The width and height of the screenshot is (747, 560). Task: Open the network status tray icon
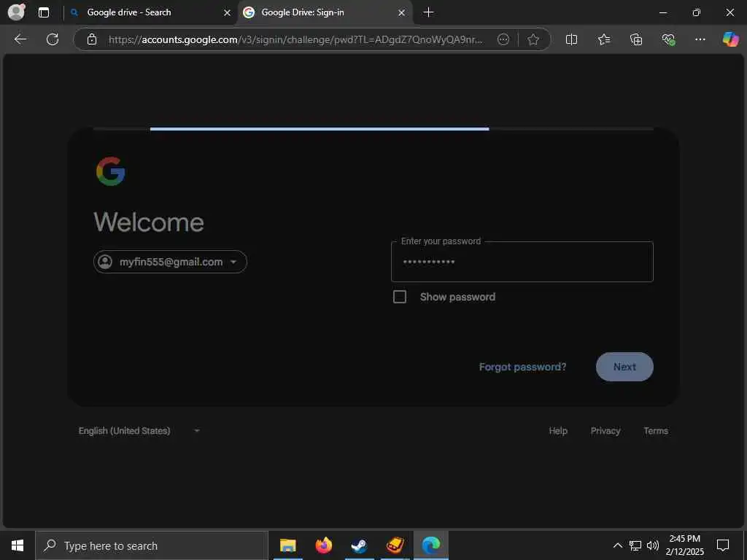click(x=635, y=545)
